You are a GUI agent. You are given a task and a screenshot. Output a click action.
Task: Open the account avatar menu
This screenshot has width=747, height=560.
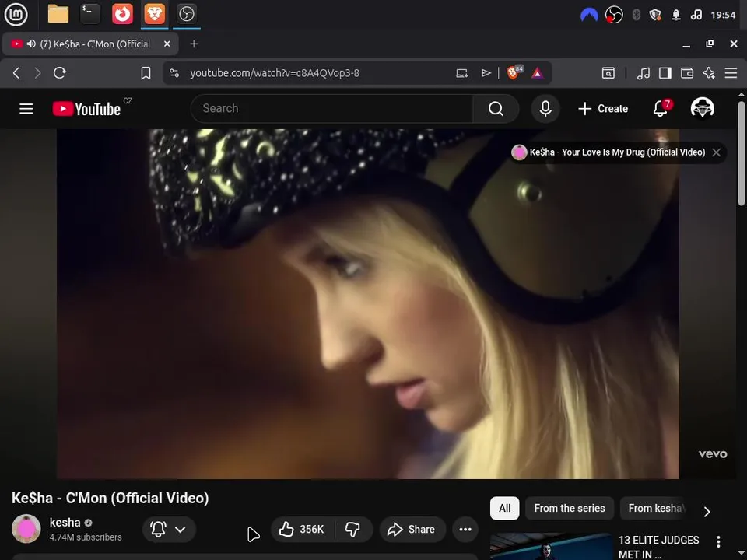pos(702,108)
